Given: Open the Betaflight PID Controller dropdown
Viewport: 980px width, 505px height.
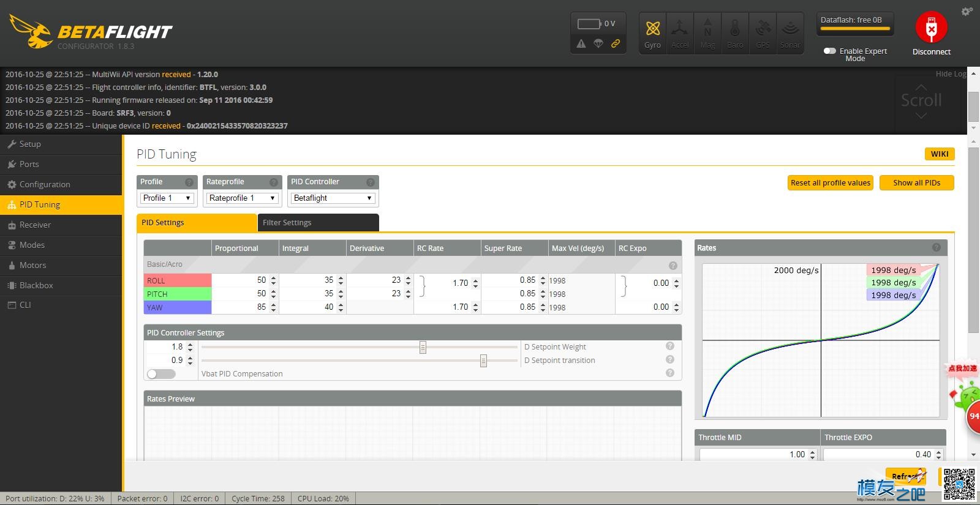Looking at the screenshot, I should (333, 198).
